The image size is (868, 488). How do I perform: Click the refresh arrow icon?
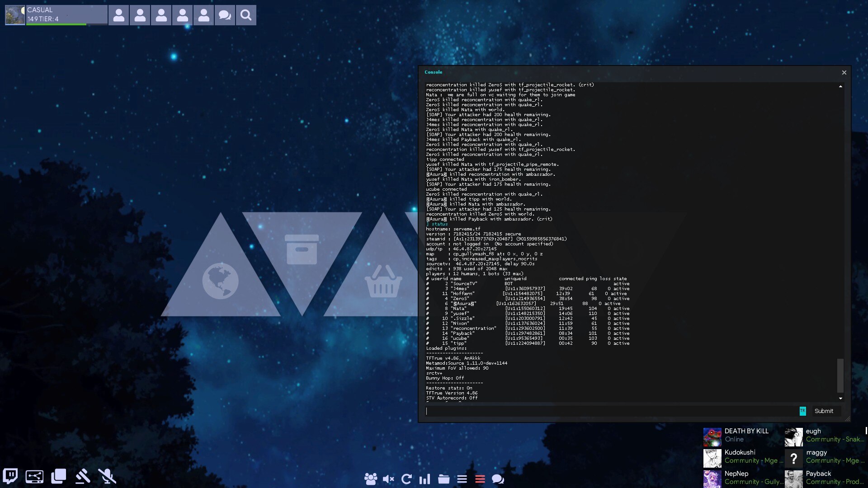pyautogui.click(x=406, y=479)
